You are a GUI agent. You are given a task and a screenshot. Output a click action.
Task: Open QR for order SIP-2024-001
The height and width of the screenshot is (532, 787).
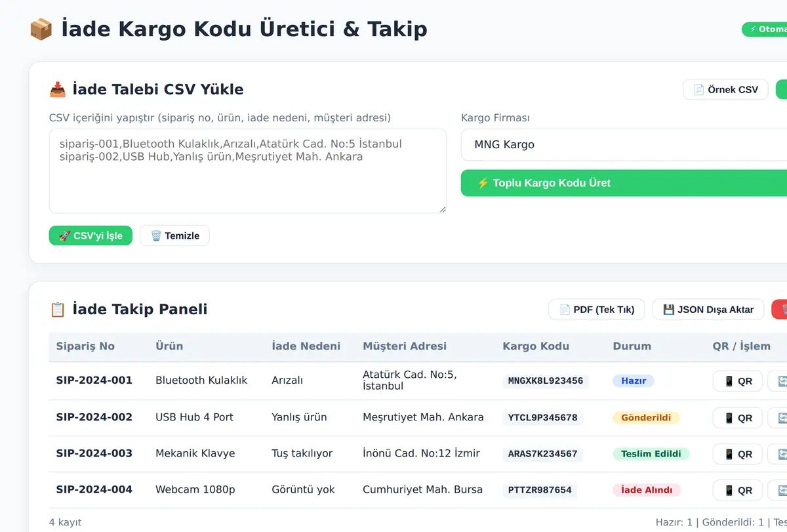pyautogui.click(x=738, y=381)
